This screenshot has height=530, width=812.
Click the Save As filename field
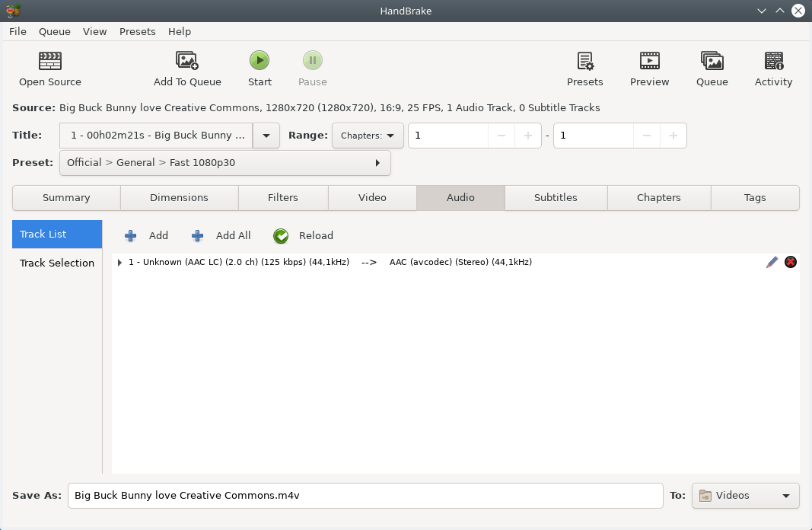click(365, 495)
